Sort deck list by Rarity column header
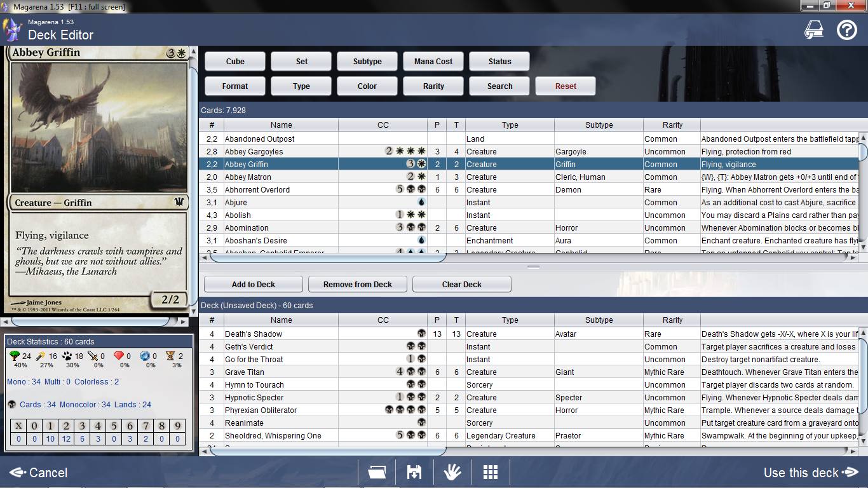The image size is (868, 488). coord(672,320)
